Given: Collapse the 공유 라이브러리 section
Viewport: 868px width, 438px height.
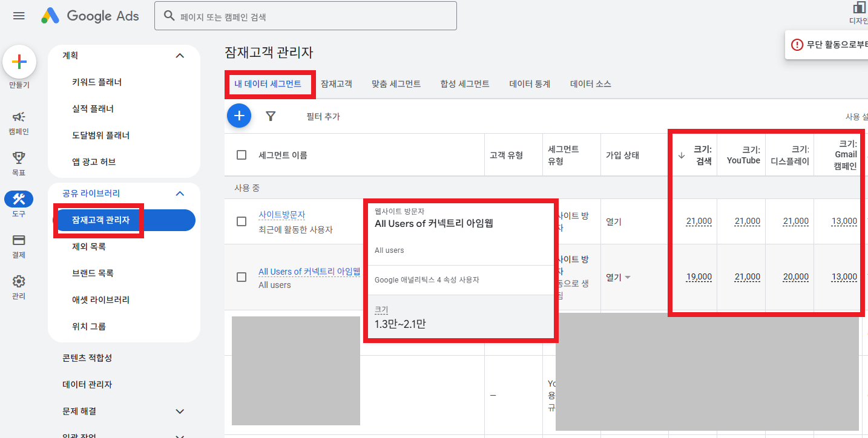Looking at the screenshot, I should [179, 193].
